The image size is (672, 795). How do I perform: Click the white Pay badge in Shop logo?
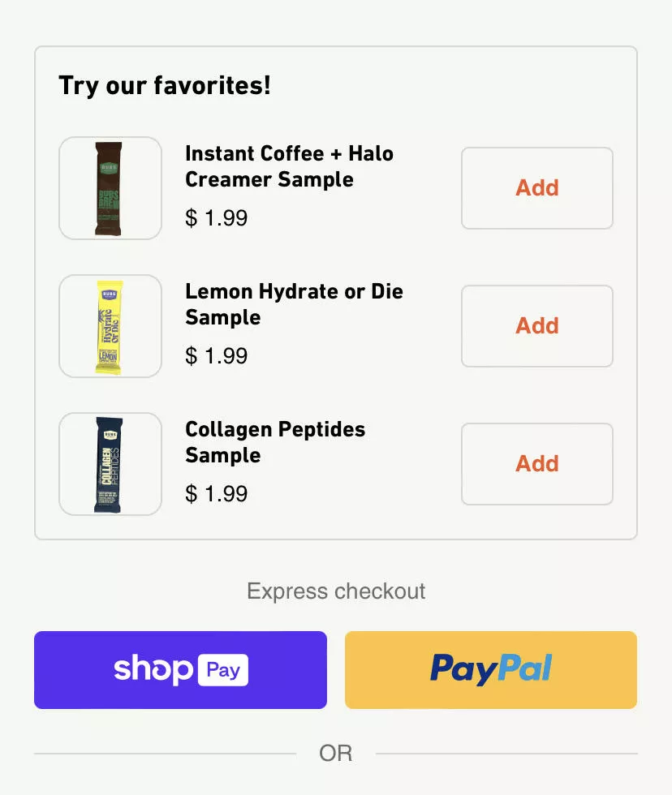tap(222, 670)
